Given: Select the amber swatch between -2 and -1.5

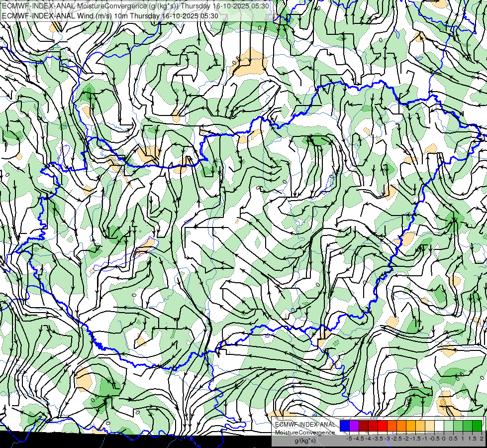Looking at the screenshot, I should [411, 426].
